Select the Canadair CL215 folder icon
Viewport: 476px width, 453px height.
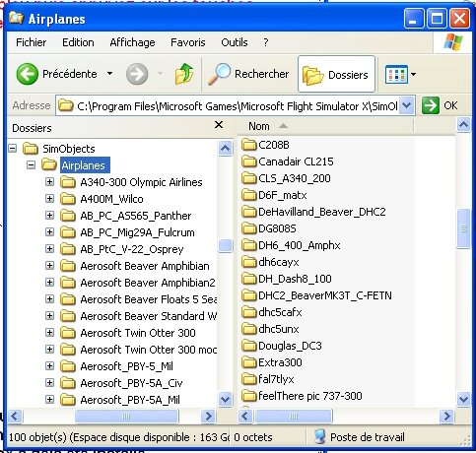248,162
